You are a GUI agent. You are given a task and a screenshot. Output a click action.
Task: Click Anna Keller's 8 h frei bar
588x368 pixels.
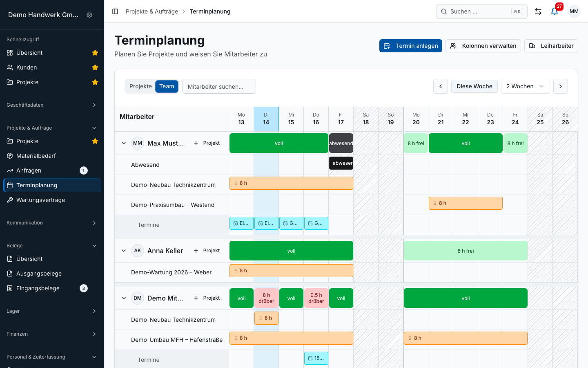(x=465, y=251)
